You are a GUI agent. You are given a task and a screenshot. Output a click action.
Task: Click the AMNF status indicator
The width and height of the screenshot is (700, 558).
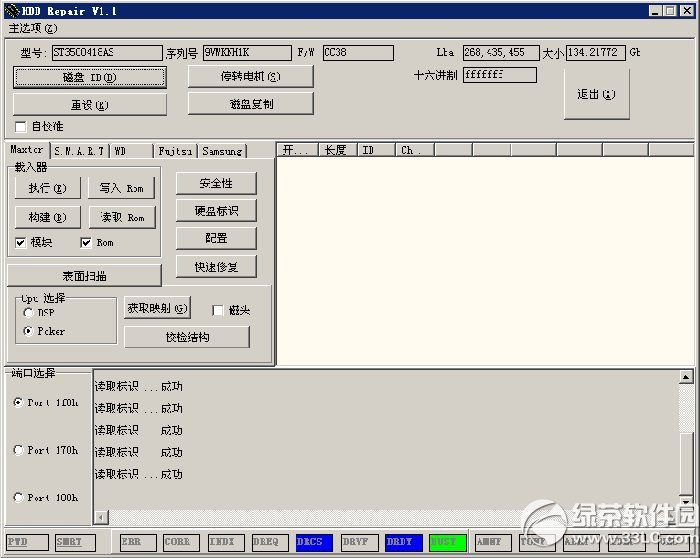[x=493, y=542]
